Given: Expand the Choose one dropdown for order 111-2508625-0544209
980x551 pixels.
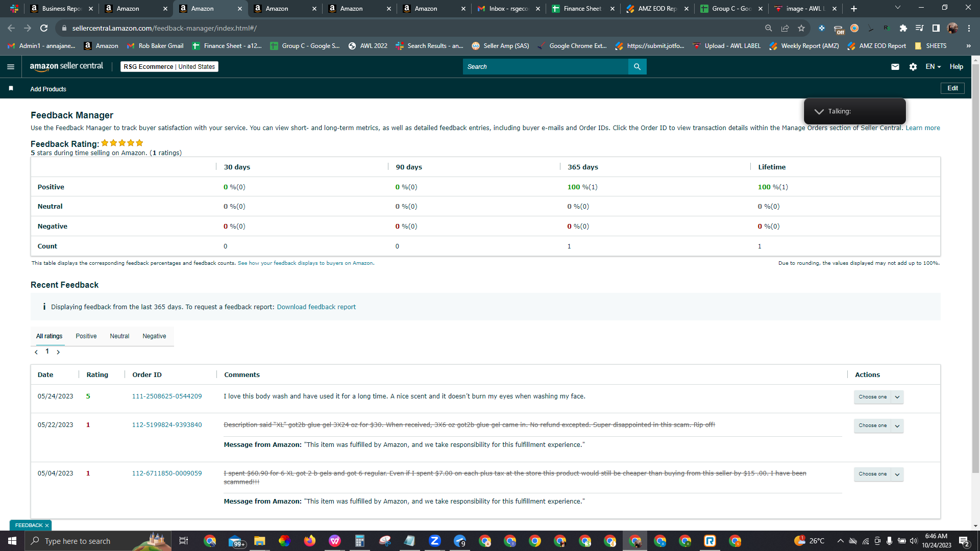Looking at the screenshot, I should pyautogui.click(x=897, y=397).
